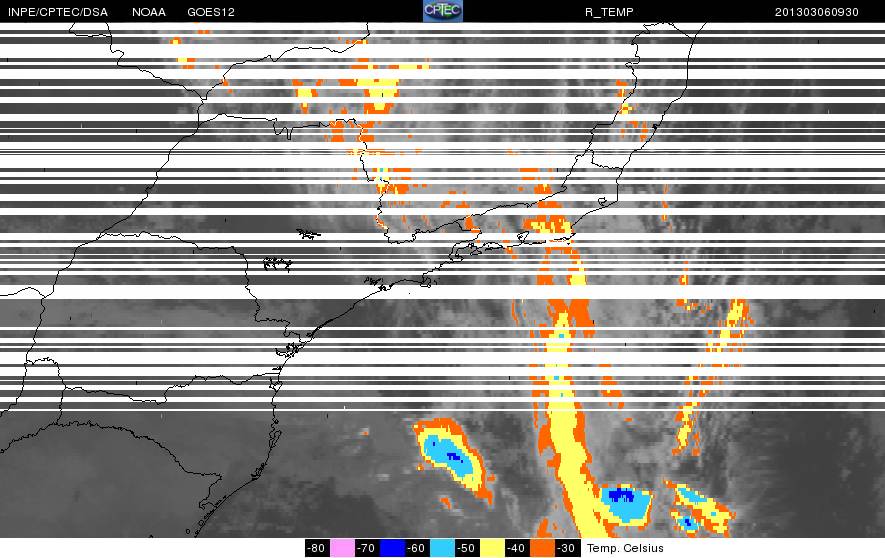This screenshot has height=558, width=885.
Task: Click the NOAA label in header
Action: pos(149,12)
